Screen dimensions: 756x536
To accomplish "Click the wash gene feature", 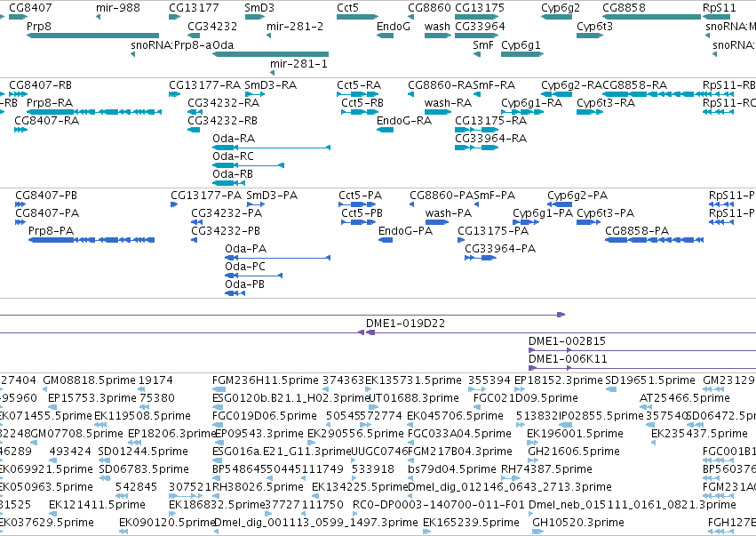I will [438, 36].
